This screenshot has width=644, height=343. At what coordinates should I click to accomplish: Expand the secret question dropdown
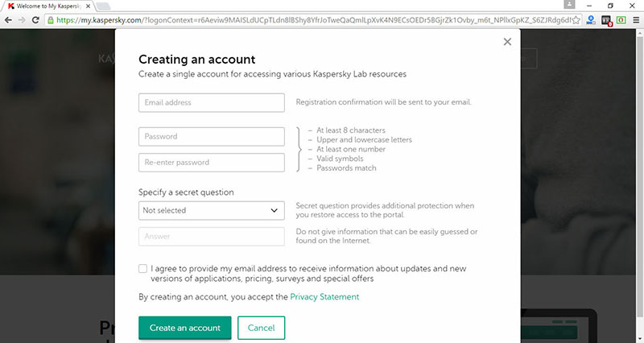212,210
